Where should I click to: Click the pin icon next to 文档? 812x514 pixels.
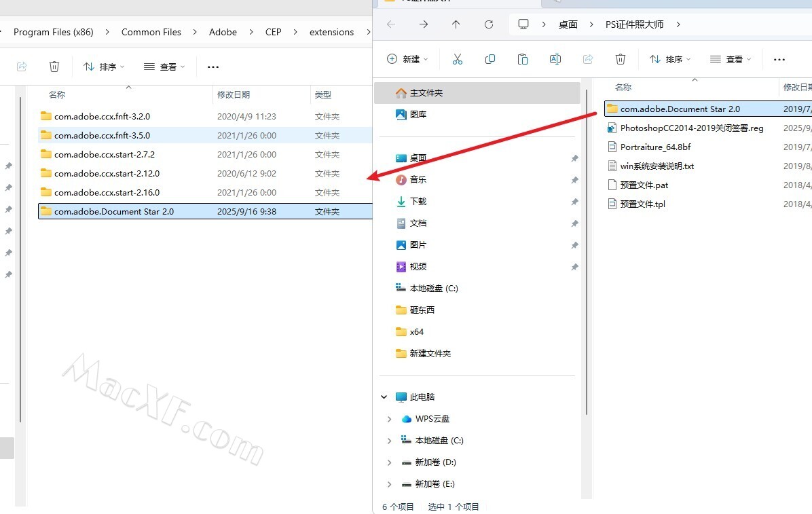[x=574, y=223]
